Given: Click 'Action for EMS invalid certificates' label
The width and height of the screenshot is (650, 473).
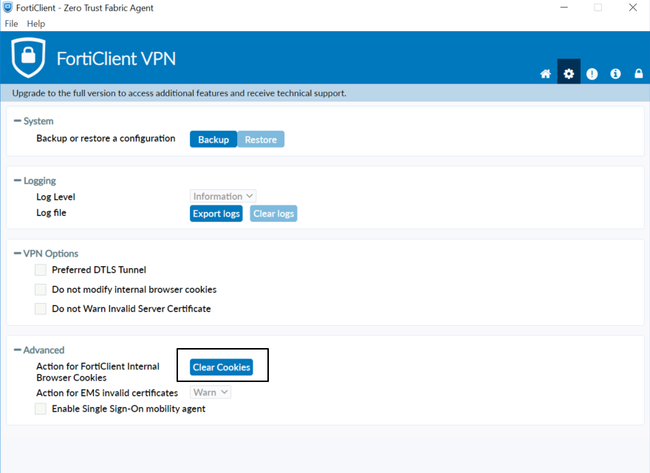Looking at the screenshot, I should pos(107,393).
